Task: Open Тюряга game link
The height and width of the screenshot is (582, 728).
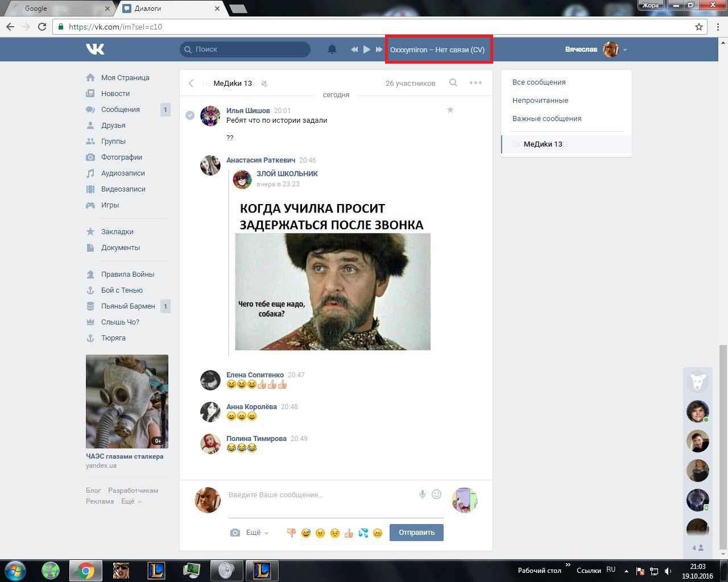Action: [113, 338]
